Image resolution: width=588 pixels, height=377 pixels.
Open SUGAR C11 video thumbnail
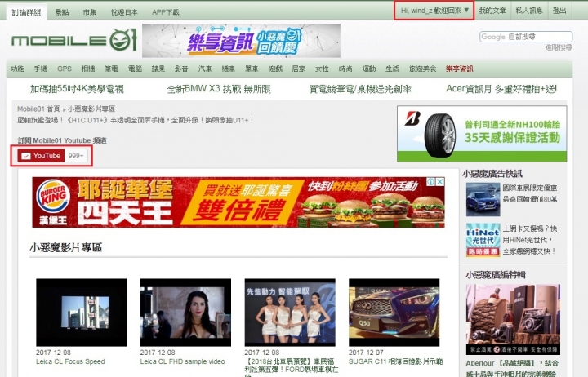coord(394,313)
